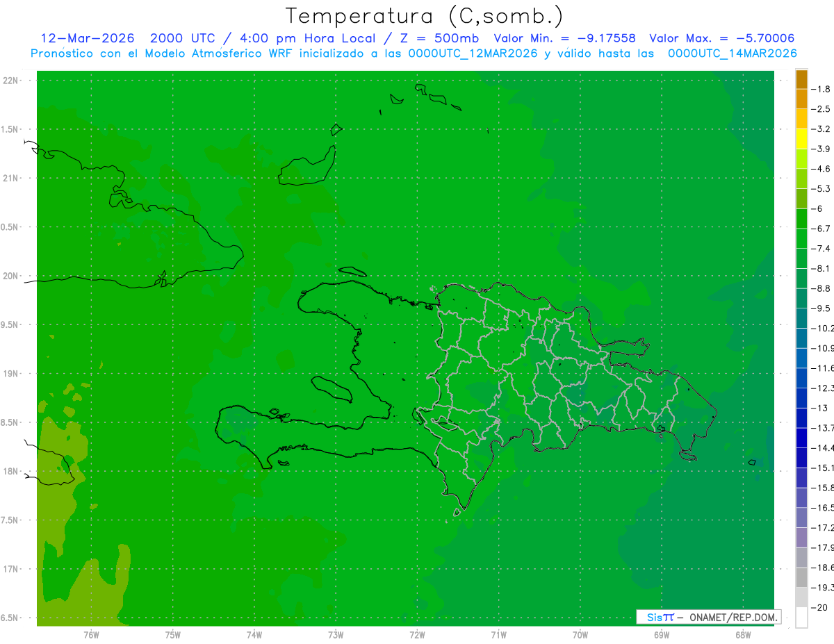This screenshot has height=644, width=834.
Task: Click the '-8.8' colorbar label
Action: [822, 288]
